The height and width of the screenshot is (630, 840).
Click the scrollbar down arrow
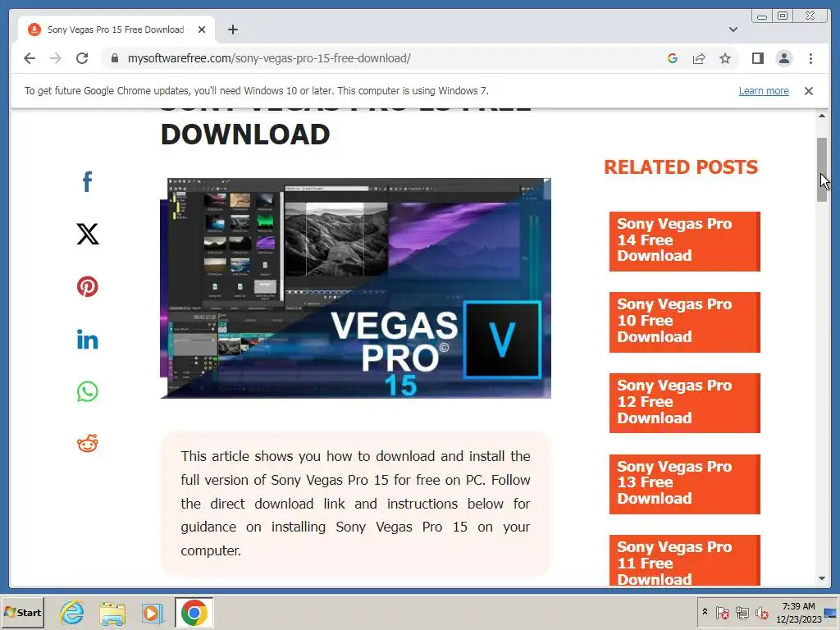(x=822, y=578)
